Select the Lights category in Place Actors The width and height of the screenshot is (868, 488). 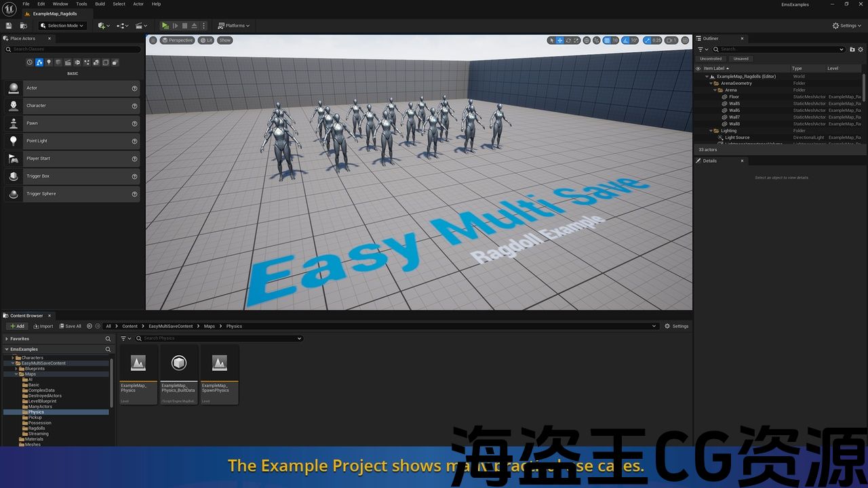pyautogui.click(x=49, y=62)
